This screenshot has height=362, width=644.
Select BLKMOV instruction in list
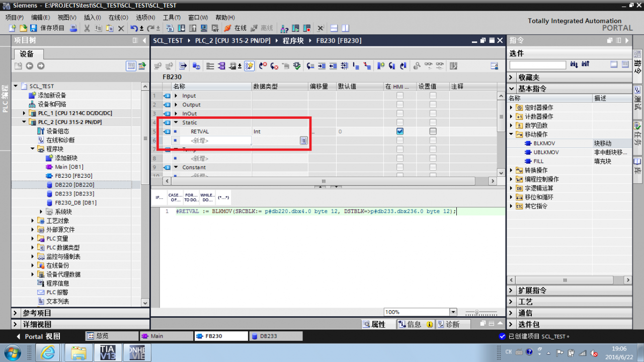544,143
